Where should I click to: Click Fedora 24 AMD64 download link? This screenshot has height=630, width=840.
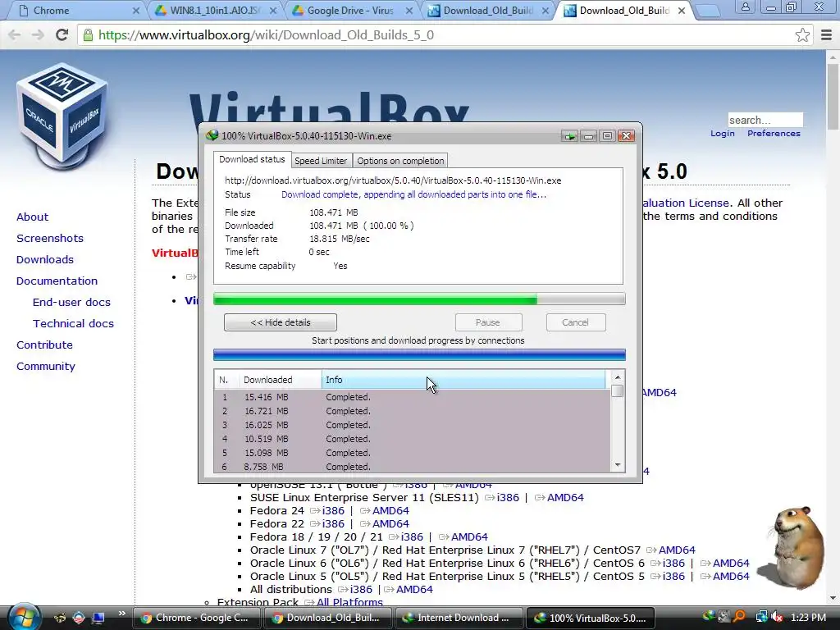pos(390,510)
